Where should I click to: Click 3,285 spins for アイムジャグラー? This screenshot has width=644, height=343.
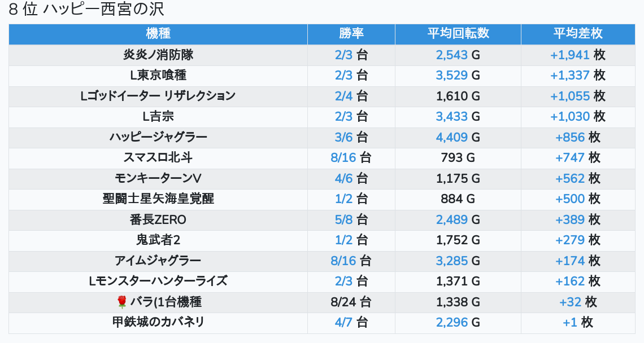point(451,261)
